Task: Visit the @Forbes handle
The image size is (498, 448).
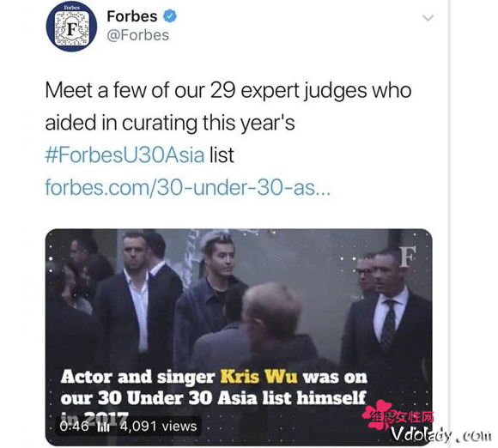Action: click(x=137, y=35)
